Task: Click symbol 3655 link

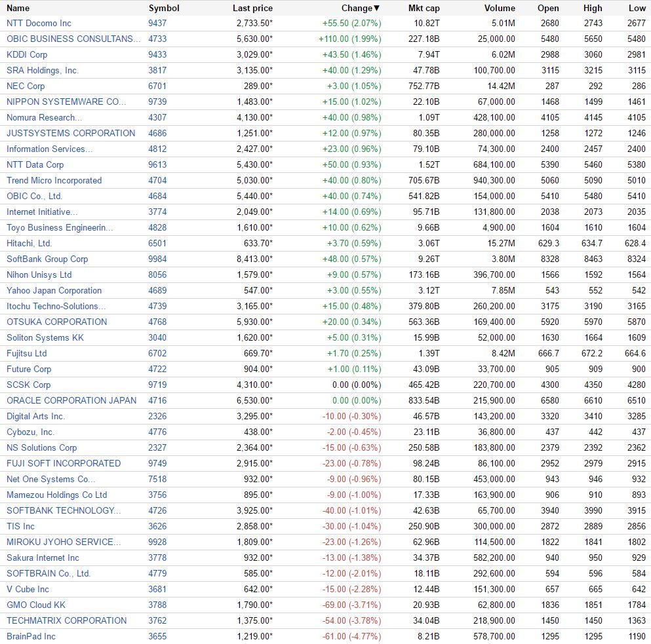Action: (157, 637)
